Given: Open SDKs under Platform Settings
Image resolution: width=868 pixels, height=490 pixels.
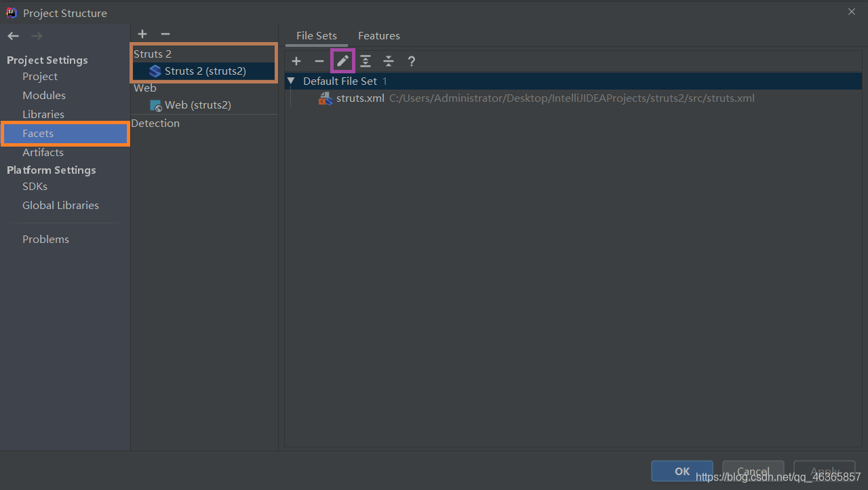Looking at the screenshot, I should click(35, 187).
